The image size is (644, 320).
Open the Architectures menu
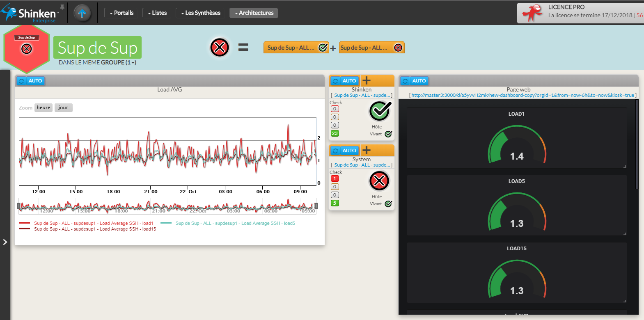254,13
